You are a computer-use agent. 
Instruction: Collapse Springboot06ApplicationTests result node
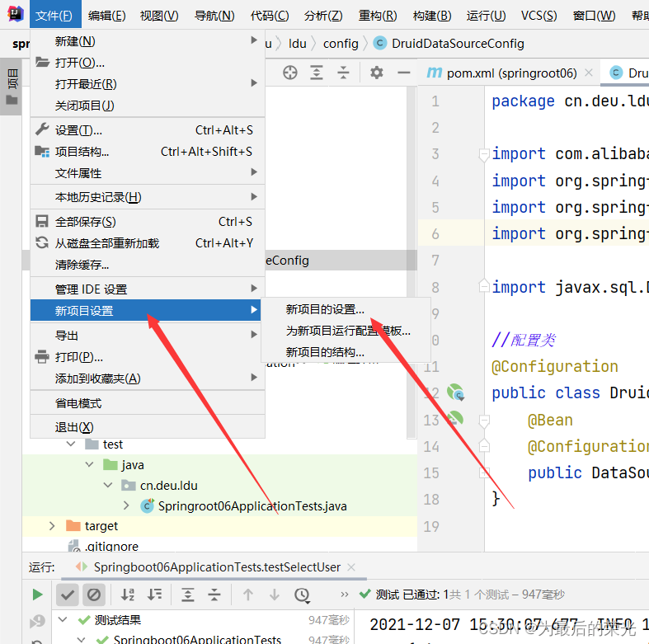click(81, 639)
